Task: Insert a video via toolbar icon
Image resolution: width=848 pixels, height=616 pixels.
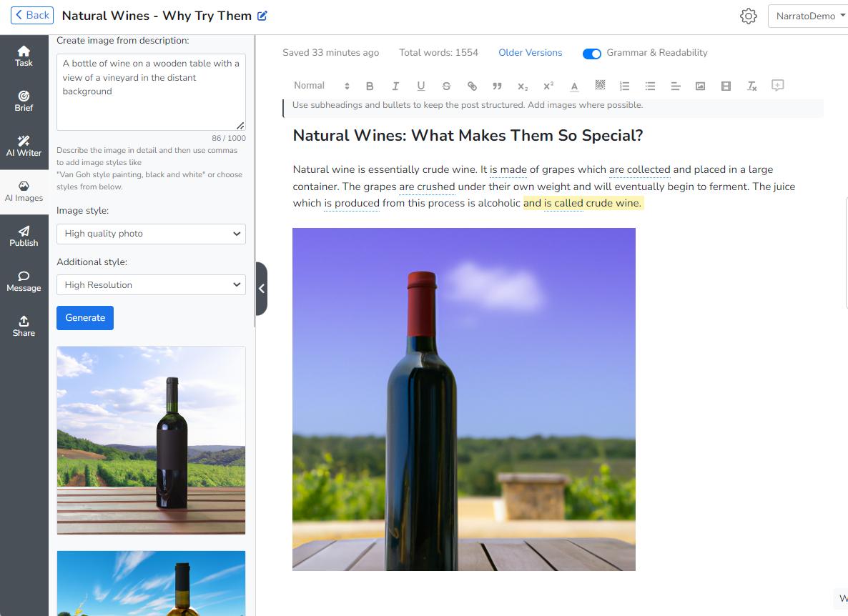Action: (726, 86)
